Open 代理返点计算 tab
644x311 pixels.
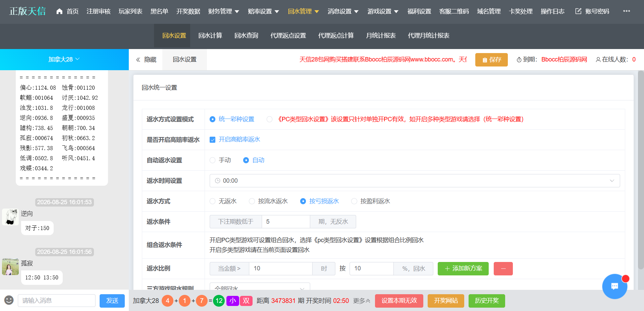(x=336, y=36)
